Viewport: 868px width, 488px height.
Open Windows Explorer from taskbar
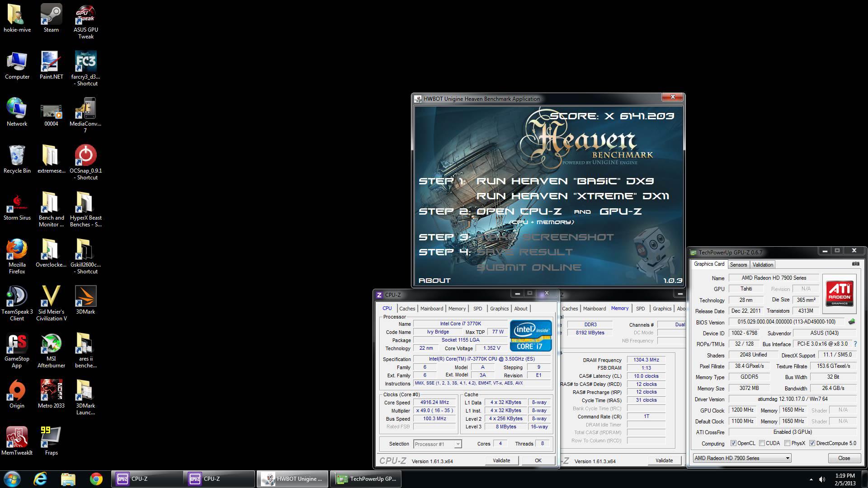point(68,479)
